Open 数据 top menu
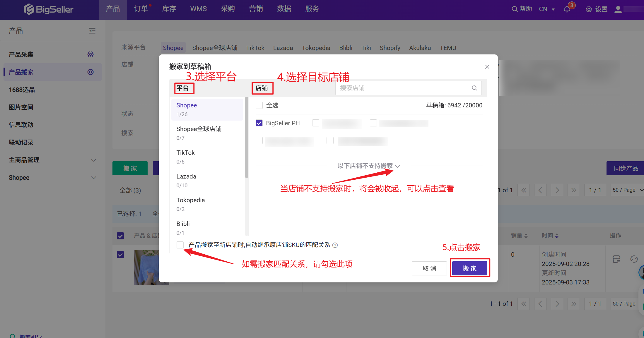Image resolution: width=644 pixels, height=338 pixels. 284,9
